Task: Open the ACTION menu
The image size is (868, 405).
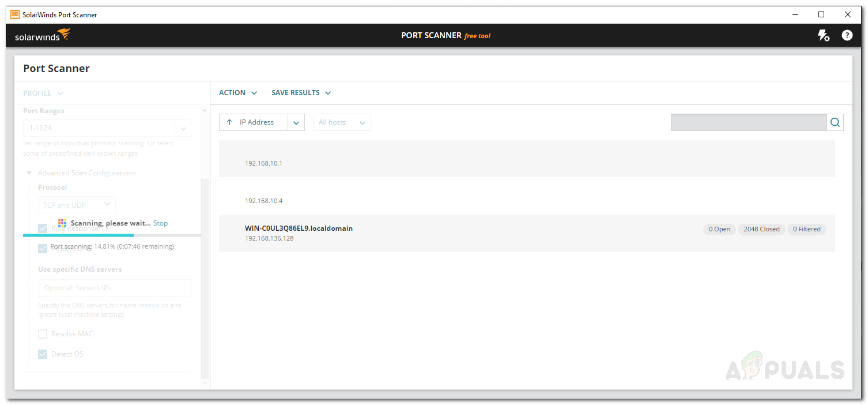Action: coord(238,93)
